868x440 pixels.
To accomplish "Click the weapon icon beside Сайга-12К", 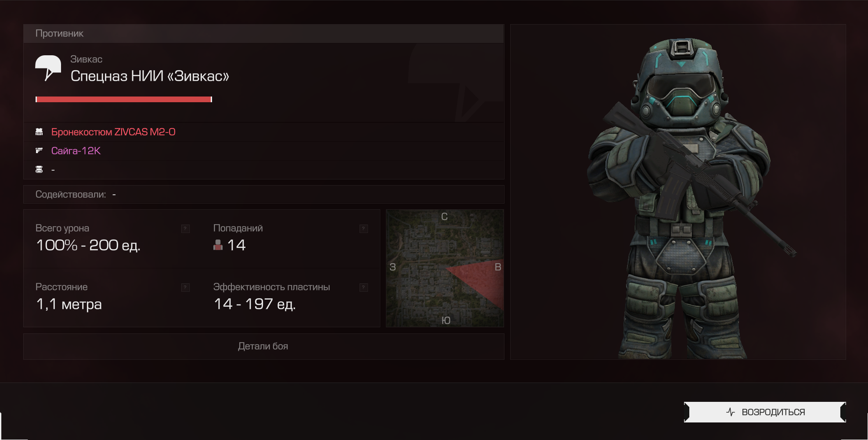I will 39,150.
